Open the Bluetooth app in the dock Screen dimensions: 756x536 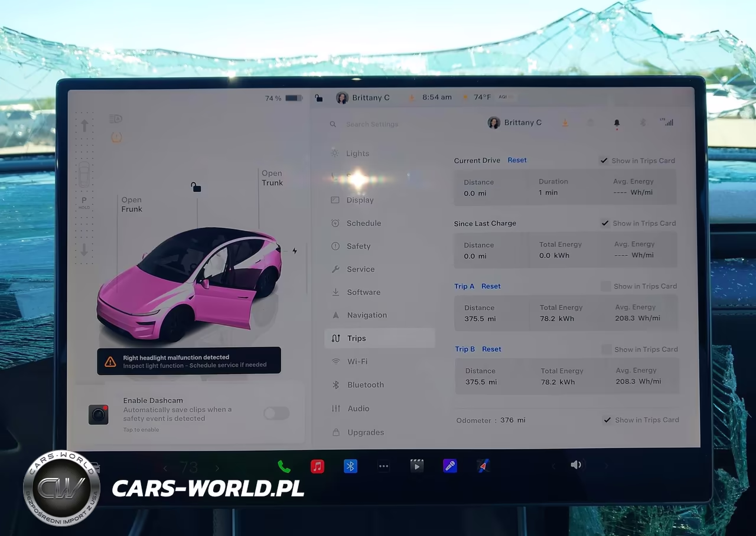click(x=350, y=466)
